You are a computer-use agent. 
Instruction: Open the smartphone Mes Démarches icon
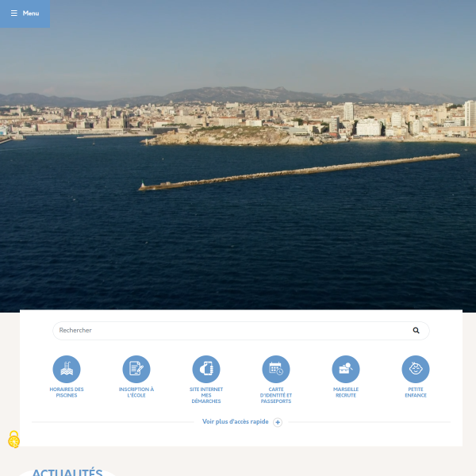coord(206,369)
